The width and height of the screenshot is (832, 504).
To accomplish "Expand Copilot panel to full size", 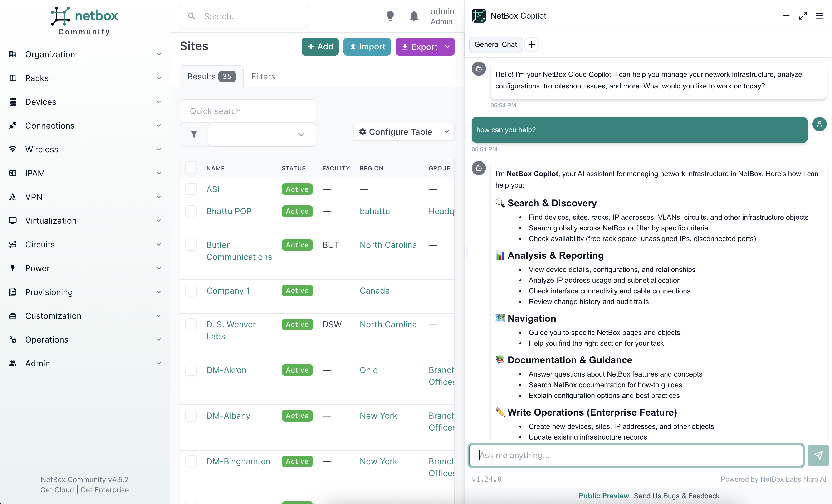I will click(x=803, y=16).
